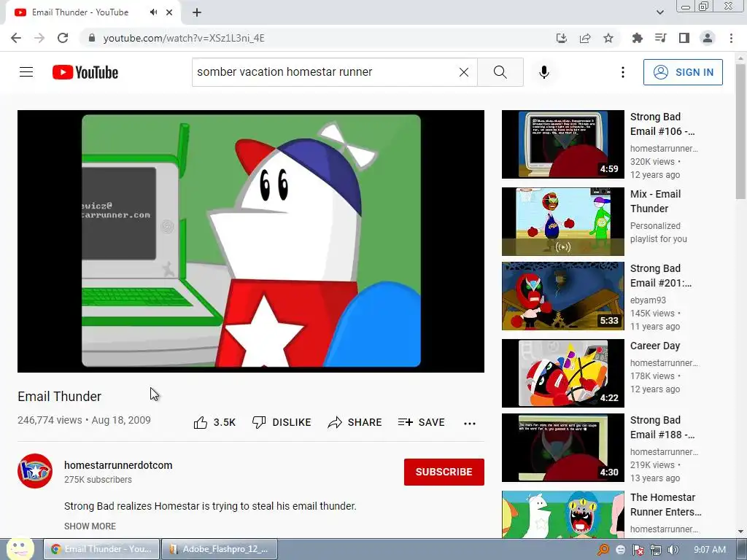Screen dimensions: 747x560
Task: Open more actions ellipsis under video
Action: coord(470,423)
